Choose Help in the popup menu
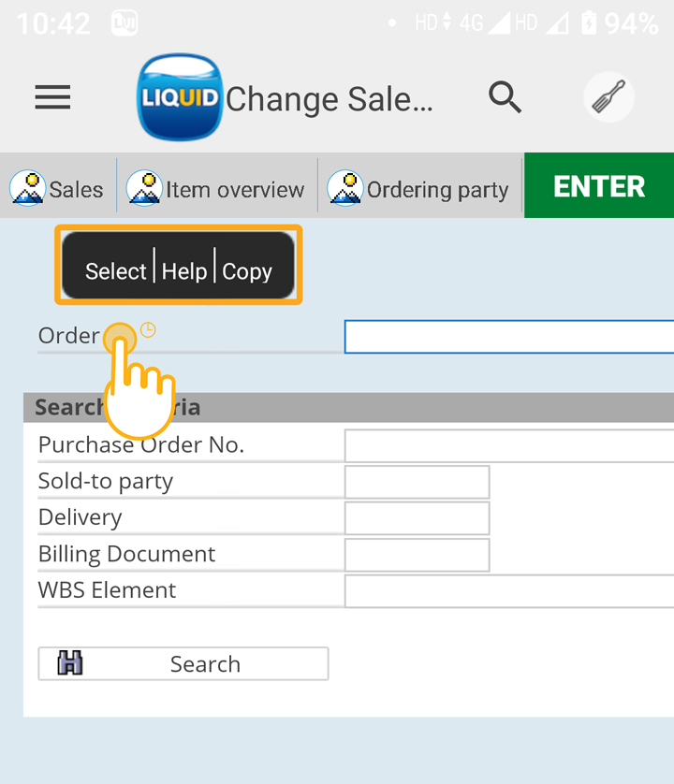Viewport: 674px width, 784px height. 183,271
